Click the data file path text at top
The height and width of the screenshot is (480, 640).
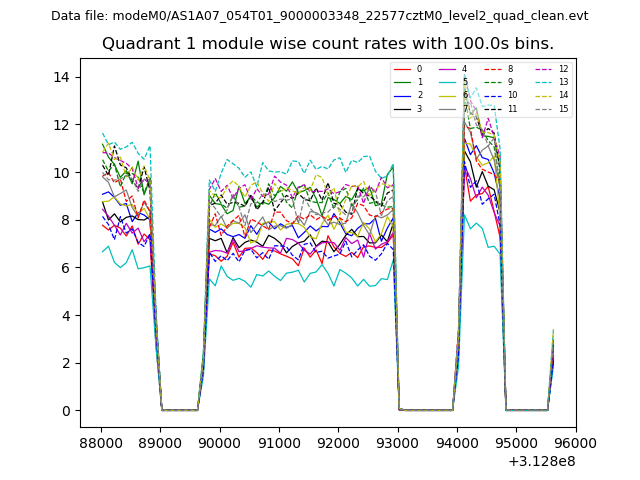(x=319, y=16)
